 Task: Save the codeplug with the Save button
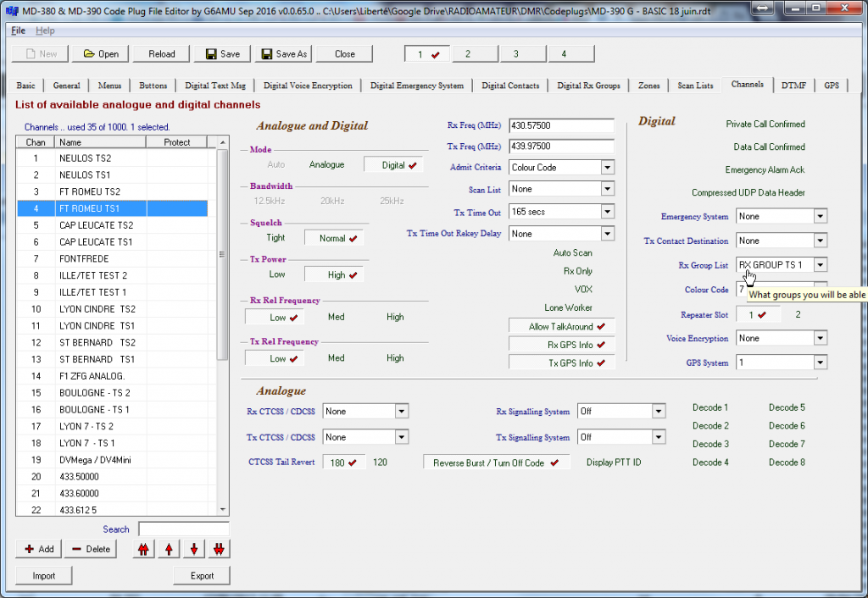(223, 53)
